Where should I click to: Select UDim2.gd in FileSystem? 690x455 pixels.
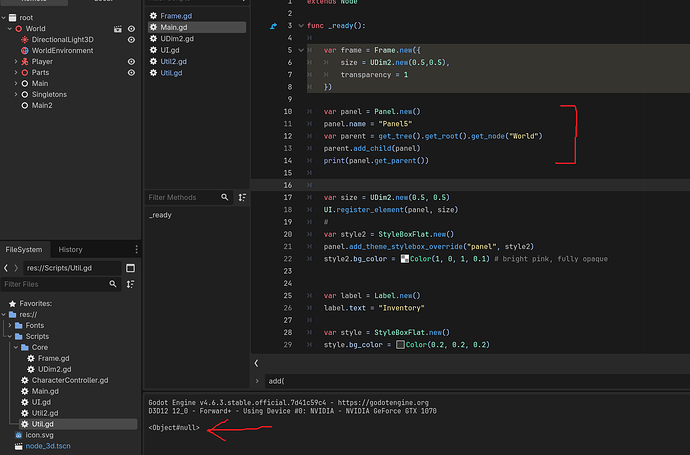54,370
